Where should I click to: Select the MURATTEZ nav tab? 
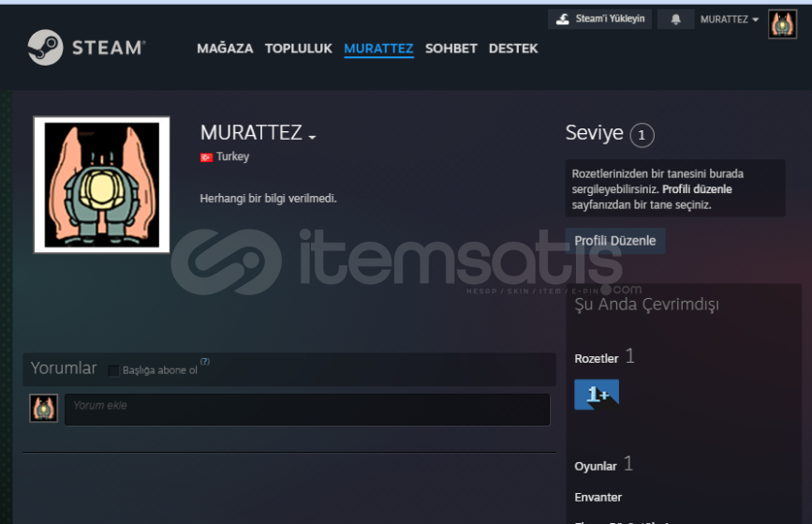tap(378, 48)
